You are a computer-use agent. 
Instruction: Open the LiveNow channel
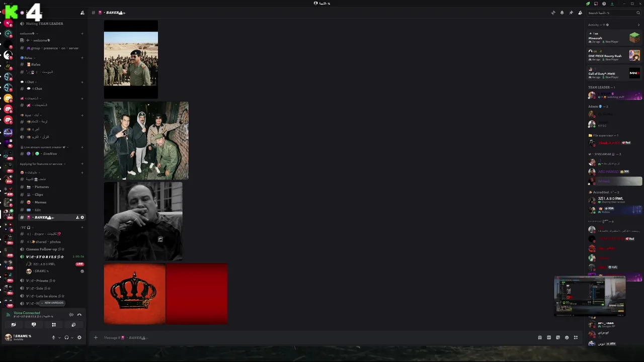tap(52, 154)
